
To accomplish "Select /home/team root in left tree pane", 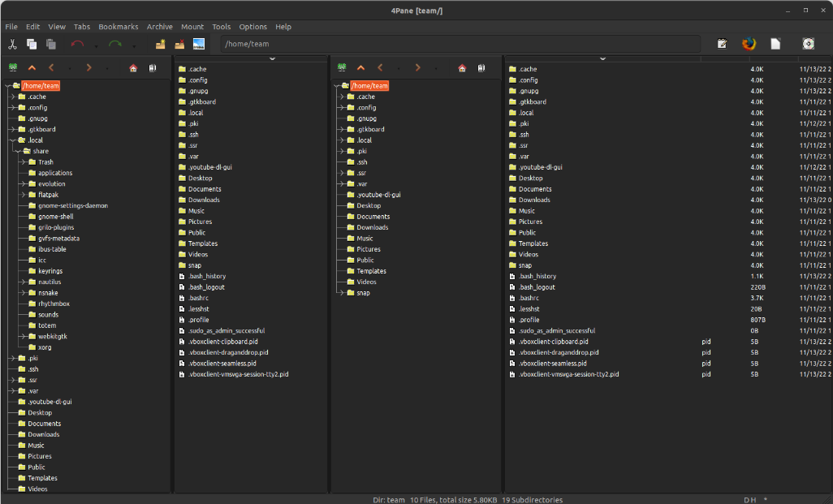I will [x=41, y=85].
